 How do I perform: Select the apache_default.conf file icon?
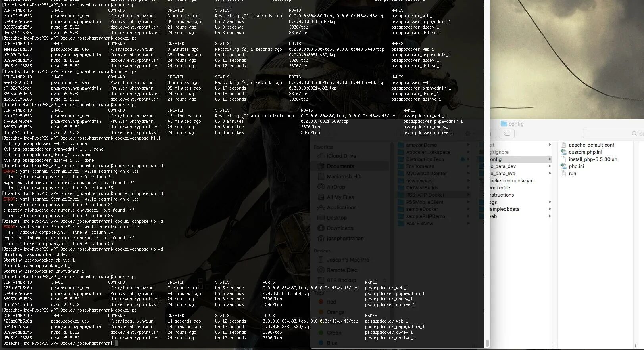pos(563,145)
